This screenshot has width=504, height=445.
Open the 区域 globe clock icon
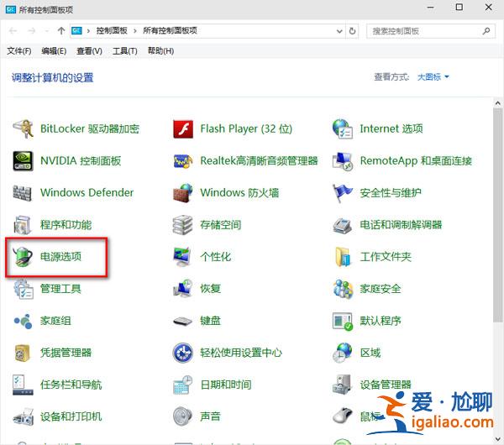pos(343,353)
